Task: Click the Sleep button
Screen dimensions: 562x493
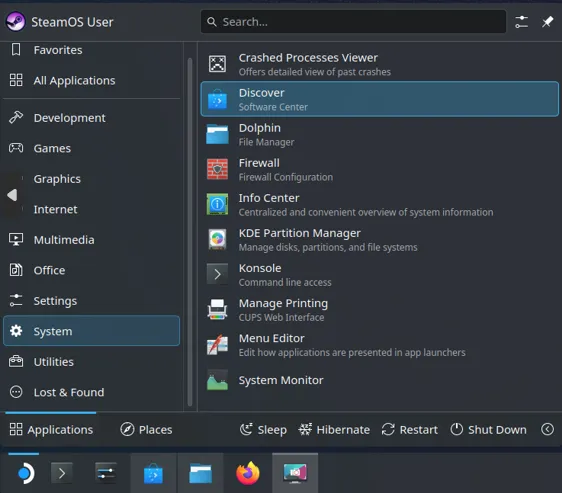Action: 263,429
